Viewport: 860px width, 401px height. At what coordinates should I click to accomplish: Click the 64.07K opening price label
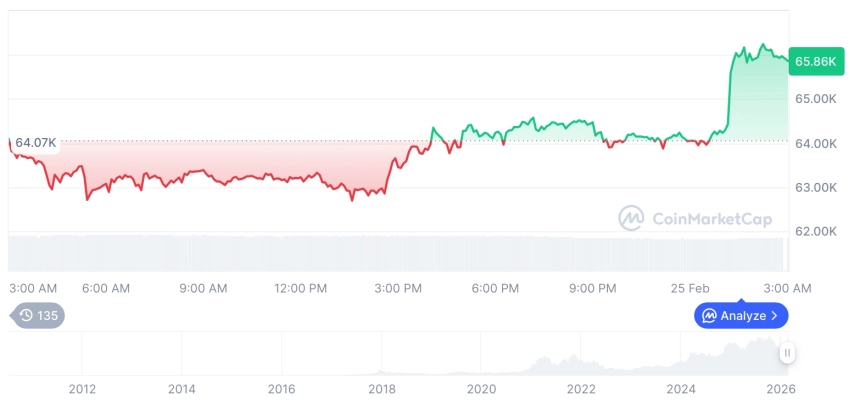pyautogui.click(x=36, y=143)
